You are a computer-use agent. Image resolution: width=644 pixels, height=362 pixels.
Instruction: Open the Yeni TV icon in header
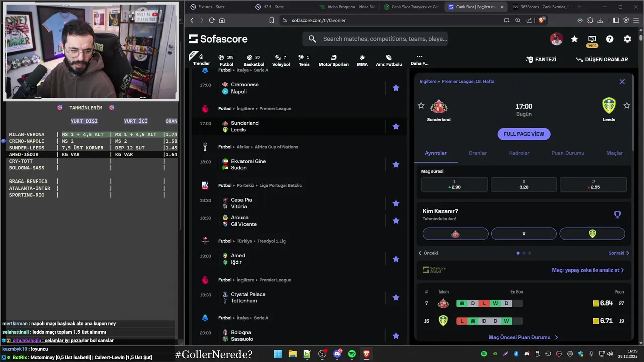(592, 41)
